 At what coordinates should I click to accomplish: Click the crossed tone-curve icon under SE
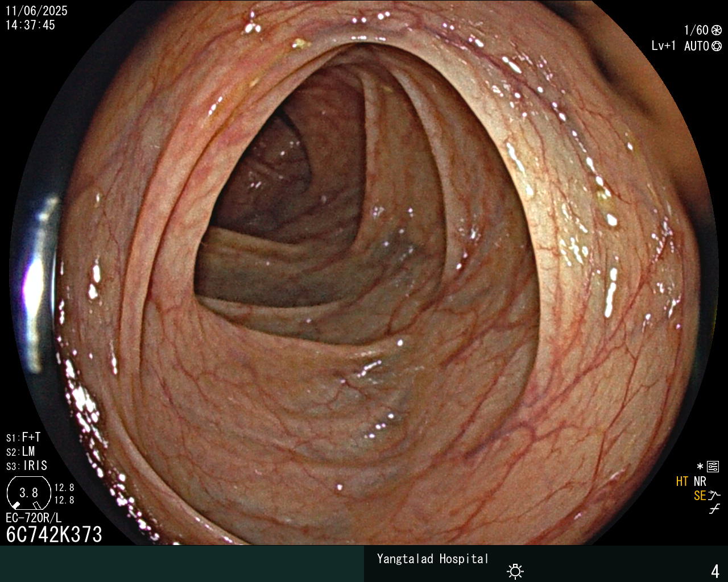(714, 509)
